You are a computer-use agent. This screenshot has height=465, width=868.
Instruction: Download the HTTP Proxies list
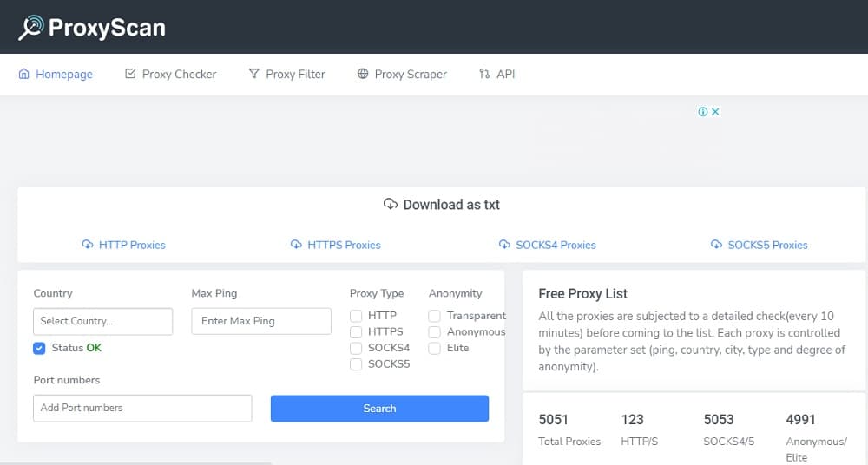click(x=132, y=245)
